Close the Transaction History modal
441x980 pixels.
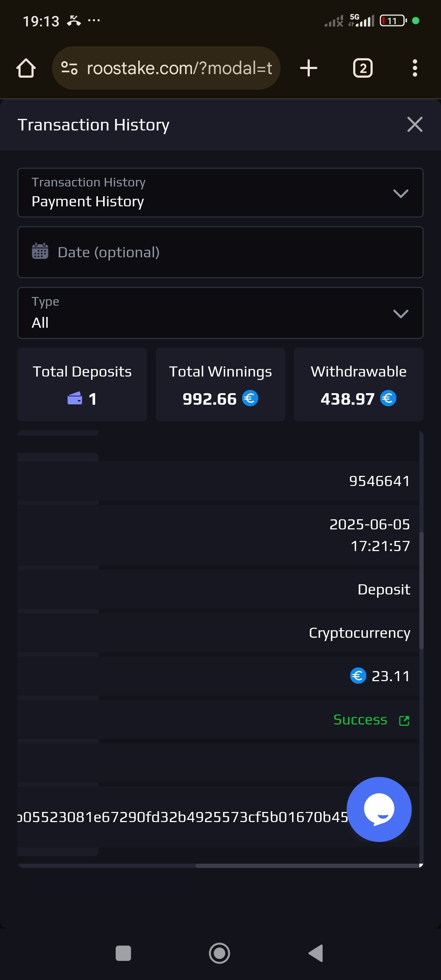coord(414,124)
